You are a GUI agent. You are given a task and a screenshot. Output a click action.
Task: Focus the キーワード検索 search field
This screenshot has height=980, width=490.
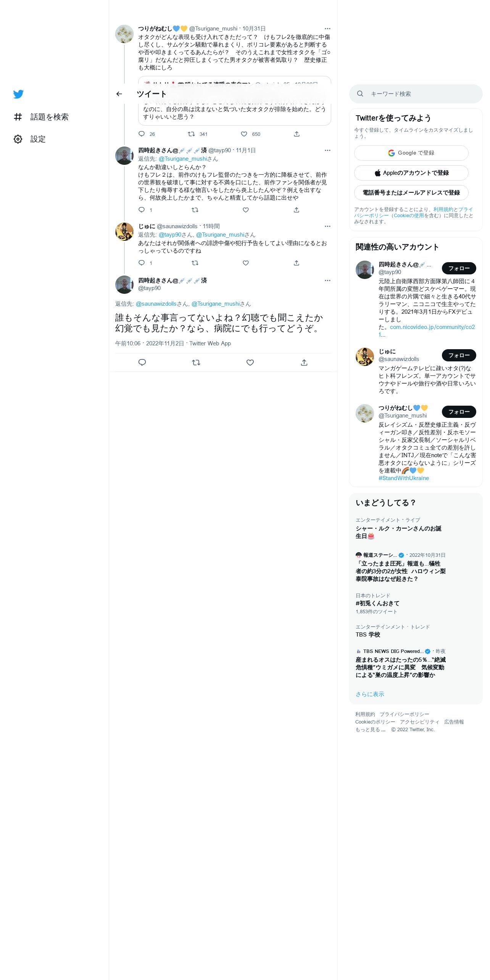(x=416, y=94)
